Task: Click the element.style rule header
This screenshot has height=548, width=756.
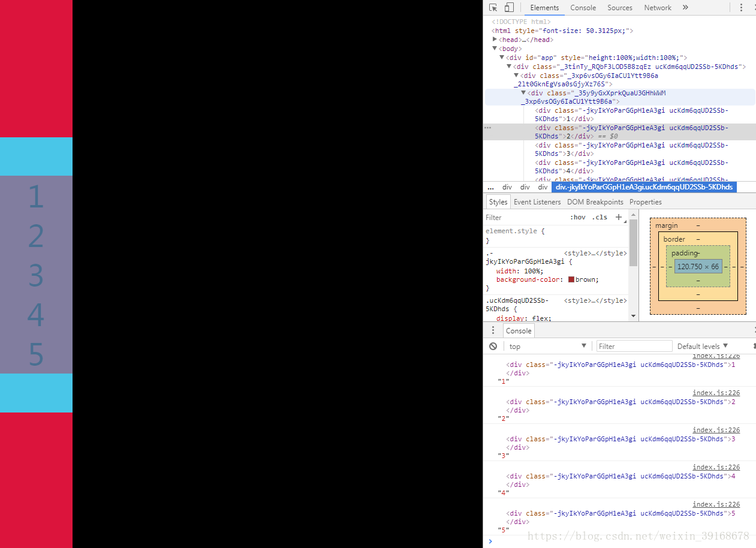Action: click(515, 231)
